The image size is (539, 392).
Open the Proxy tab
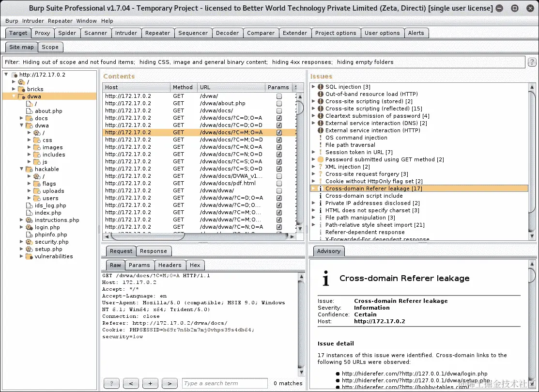click(42, 33)
